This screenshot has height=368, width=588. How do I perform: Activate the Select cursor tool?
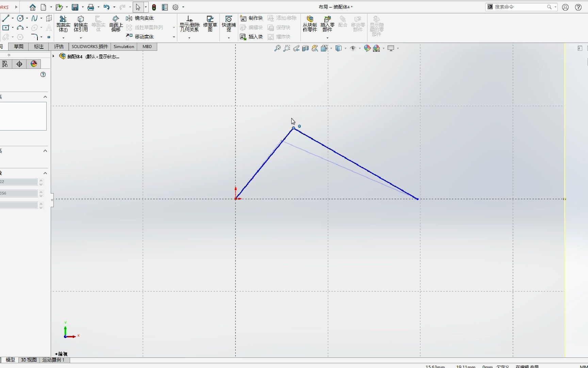(138, 7)
